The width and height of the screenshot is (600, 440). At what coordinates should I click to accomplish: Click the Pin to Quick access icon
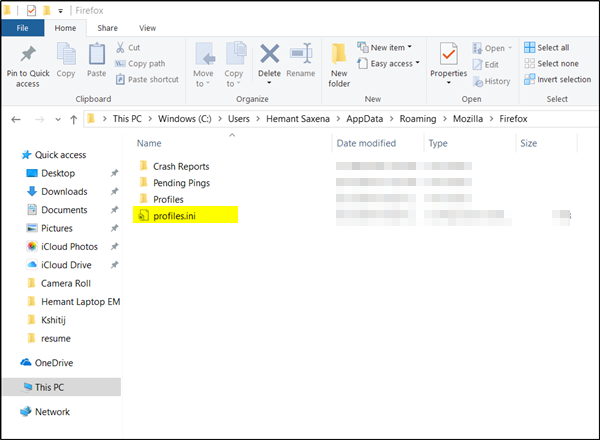point(28,54)
